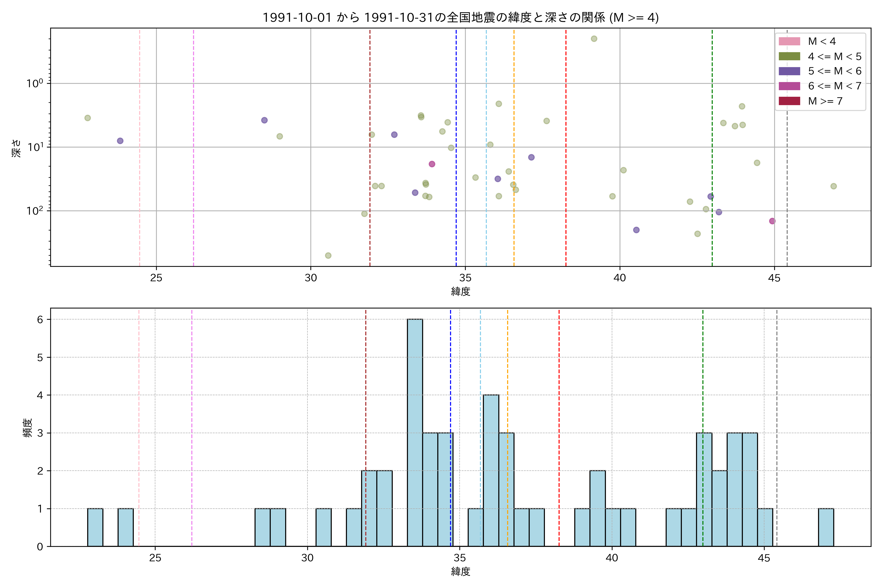Click the magenta scatter point near latitude 45
This screenshot has width=882, height=588.
coord(772,221)
